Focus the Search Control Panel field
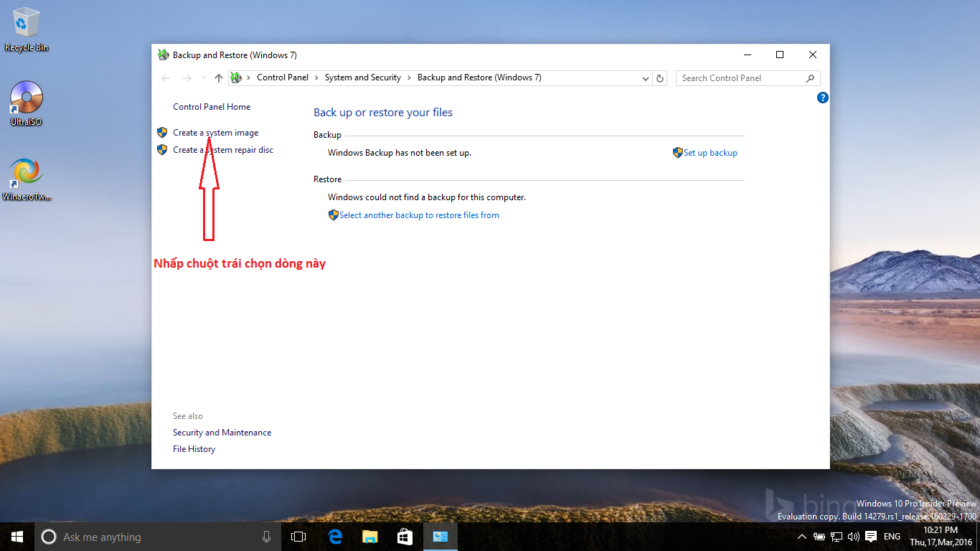The width and height of the screenshot is (980, 551). [748, 78]
